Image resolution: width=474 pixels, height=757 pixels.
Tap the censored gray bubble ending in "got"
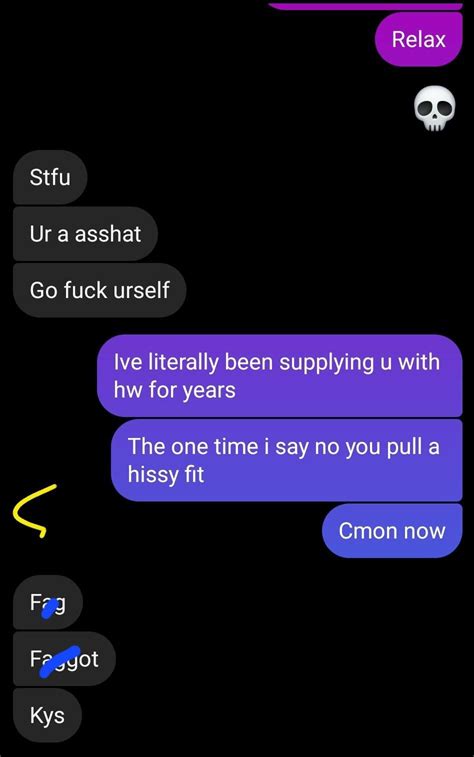point(64,659)
